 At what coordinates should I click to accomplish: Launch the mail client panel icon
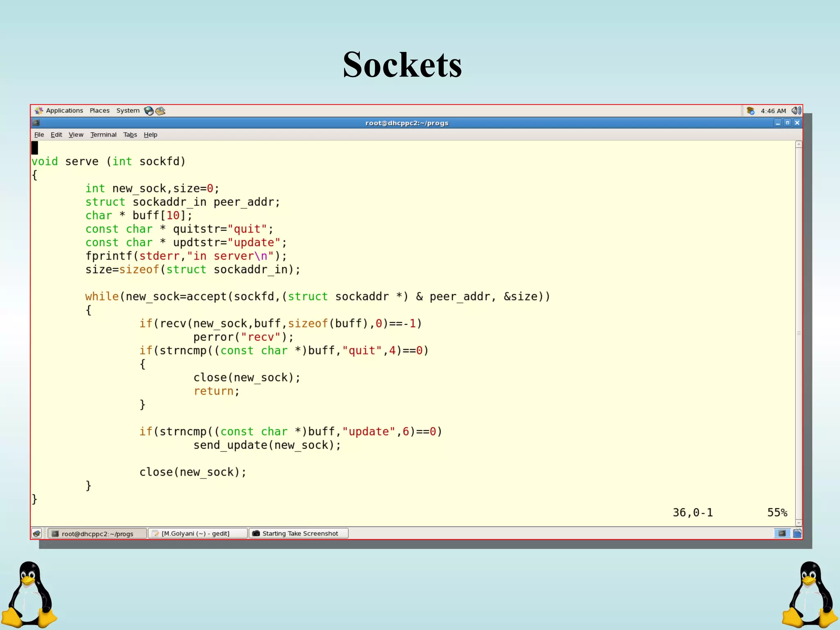pos(160,111)
